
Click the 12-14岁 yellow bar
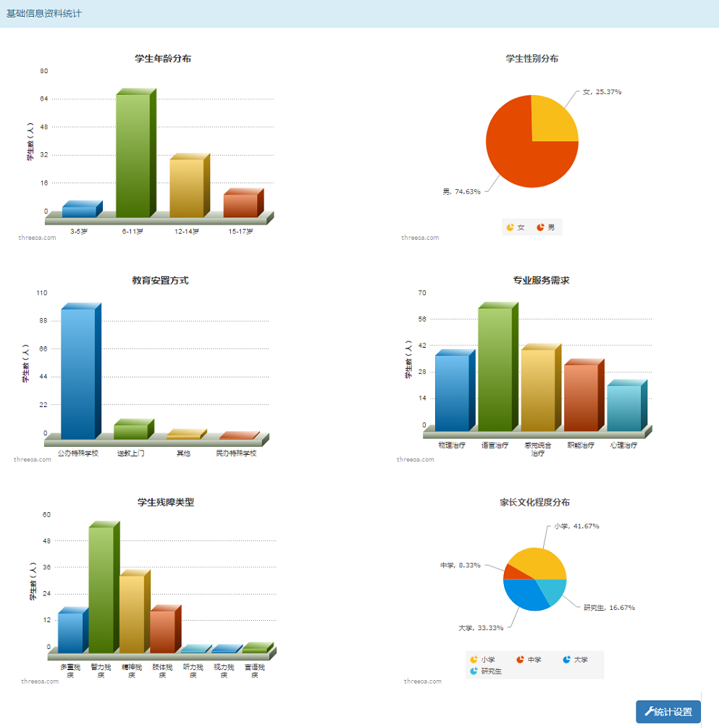[187, 188]
